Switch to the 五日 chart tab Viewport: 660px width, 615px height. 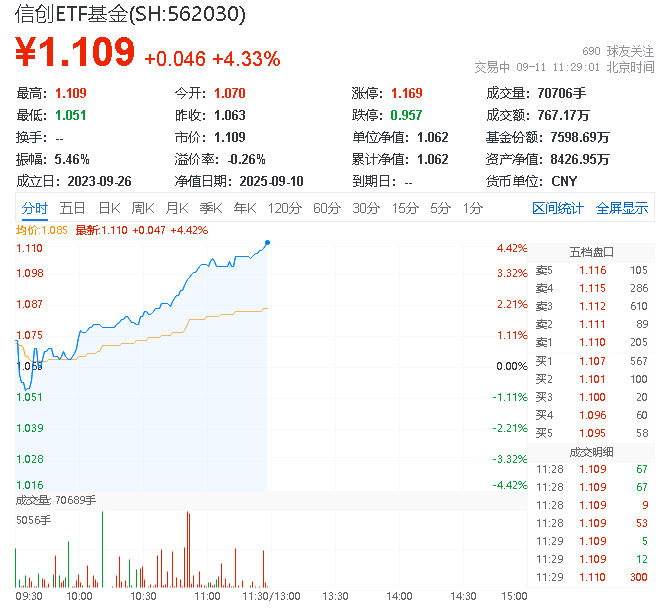pyautogui.click(x=72, y=208)
